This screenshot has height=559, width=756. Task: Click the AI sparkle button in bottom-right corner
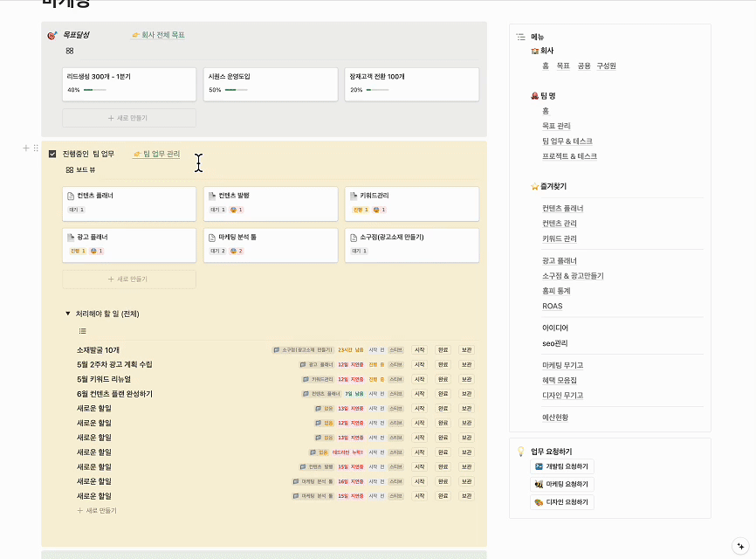coord(739,542)
